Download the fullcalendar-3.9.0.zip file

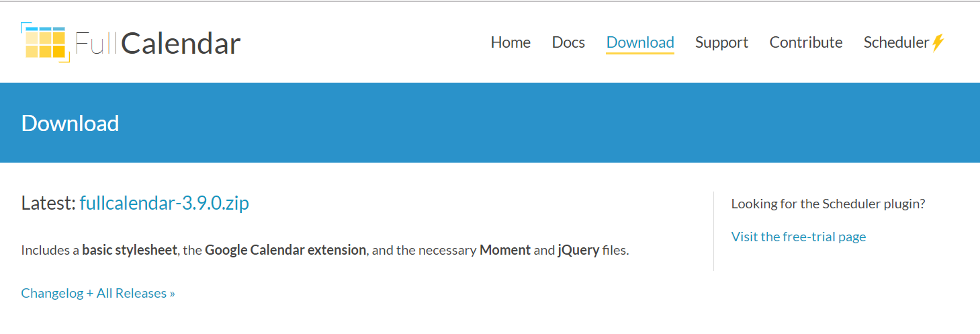tap(164, 203)
